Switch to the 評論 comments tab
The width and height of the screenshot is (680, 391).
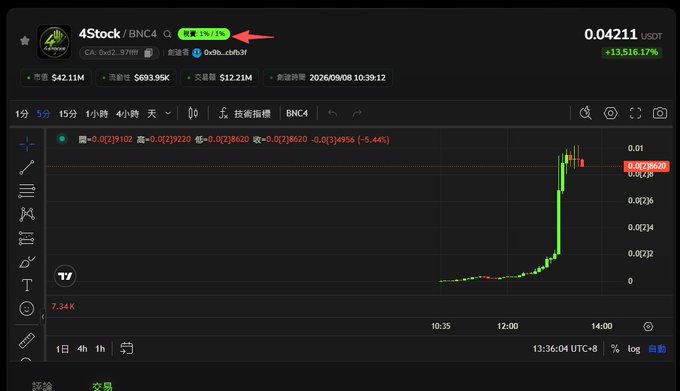pyautogui.click(x=42, y=386)
